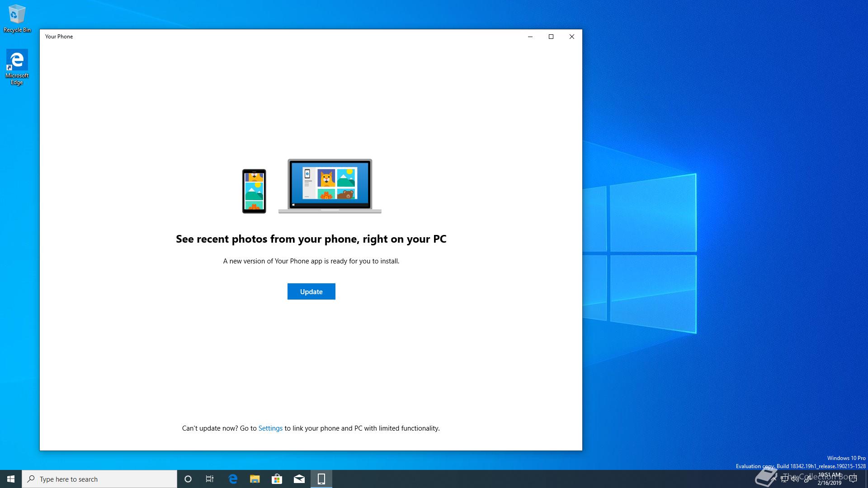Click the heading "See recent photos from your phone"
The height and width of the screenshot is (488, 868).
point(311,239)
